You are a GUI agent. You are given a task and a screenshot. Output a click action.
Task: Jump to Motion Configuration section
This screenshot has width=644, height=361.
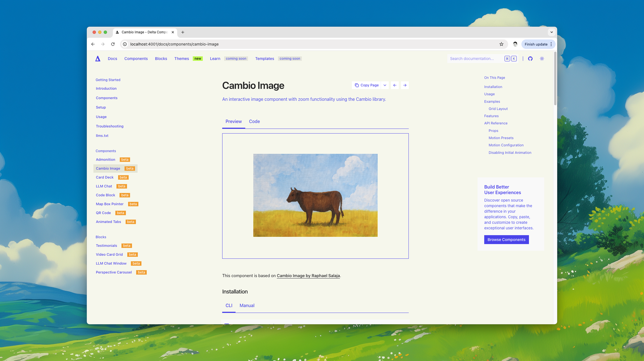[506, 145]
